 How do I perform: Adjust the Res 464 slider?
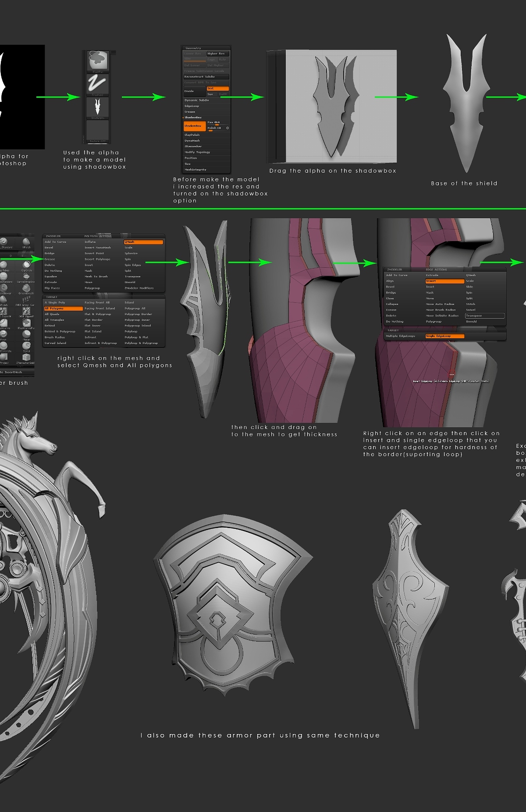[x=218, y=123]
